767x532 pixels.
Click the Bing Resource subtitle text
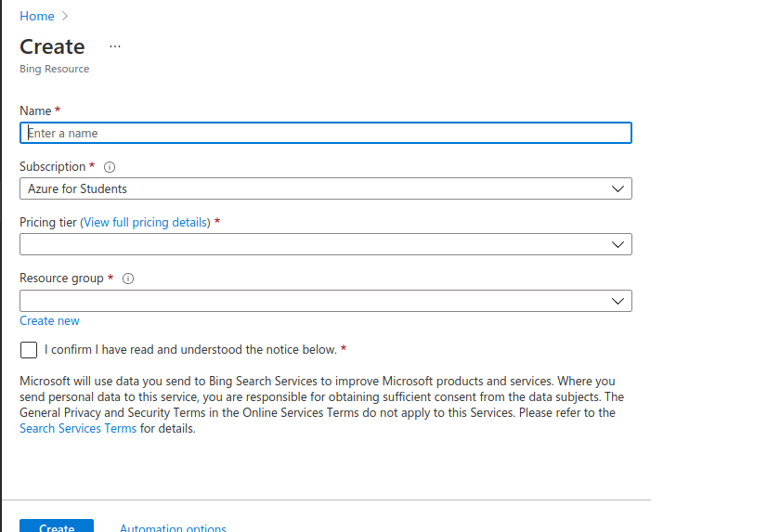pyautogui.click(x=54, y=69)
